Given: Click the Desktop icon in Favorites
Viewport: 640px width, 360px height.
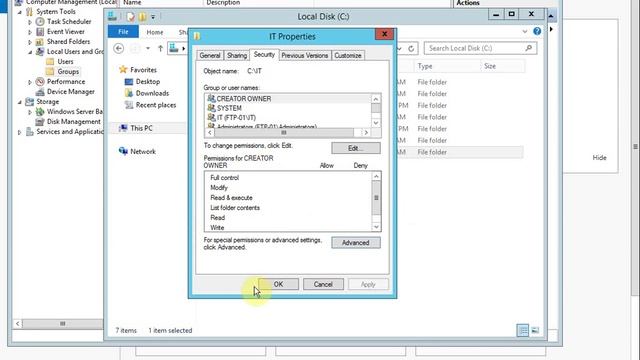Looking at the screenshot, I should pos(129,82).
